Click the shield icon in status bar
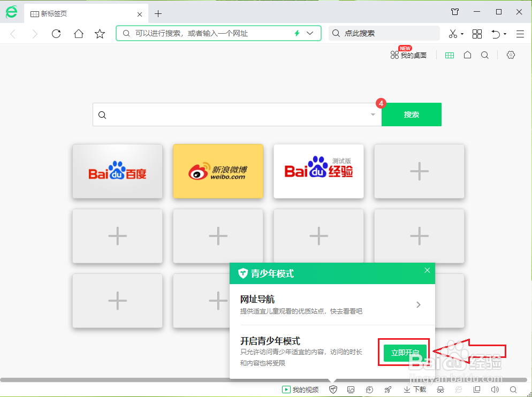532x397 pixels. click(x=333, y=390)
